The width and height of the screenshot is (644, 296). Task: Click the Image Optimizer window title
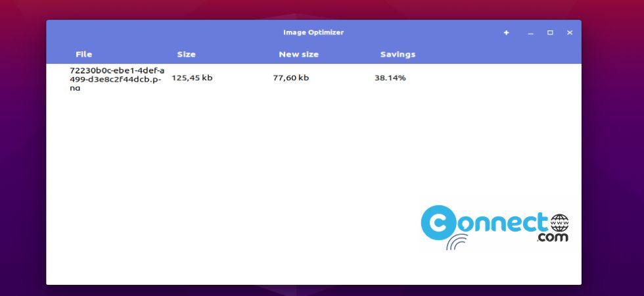(x=313, y=32)
